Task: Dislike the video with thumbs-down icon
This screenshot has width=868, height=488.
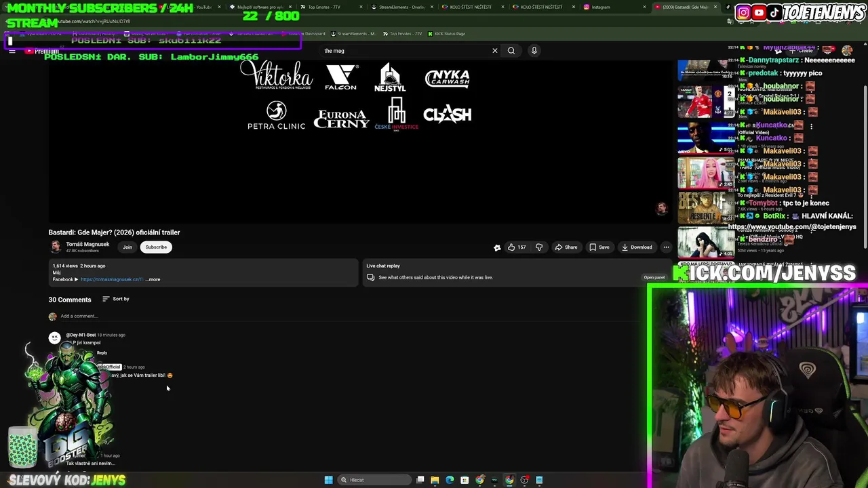Action: click(539, 247)
